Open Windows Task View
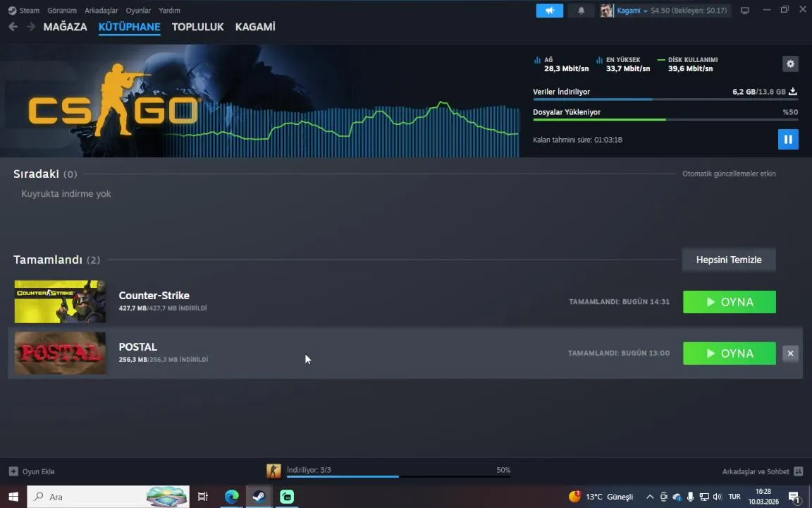This screenshot has width=812, height=508. pos(203,497)
